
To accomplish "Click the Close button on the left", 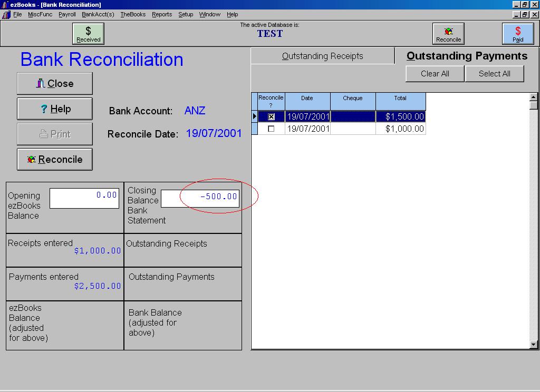I will coord(55,83).
